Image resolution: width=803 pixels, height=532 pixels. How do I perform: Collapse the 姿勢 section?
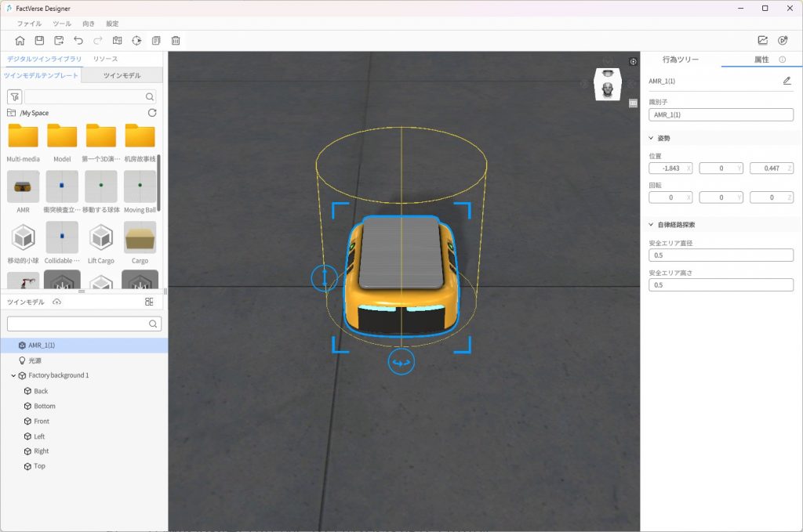651,138
